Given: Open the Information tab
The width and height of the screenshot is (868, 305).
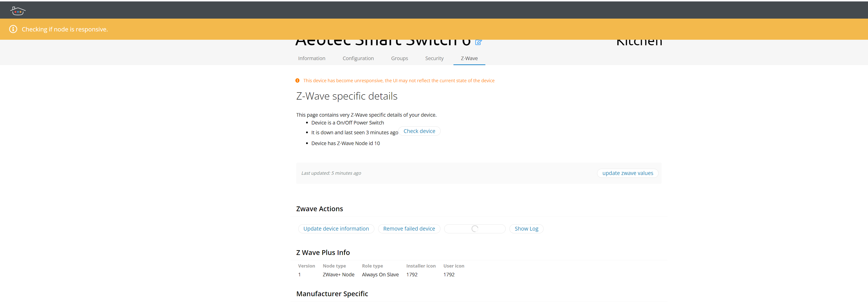Looking at the screenshot, I should click(x=311, y=58).
